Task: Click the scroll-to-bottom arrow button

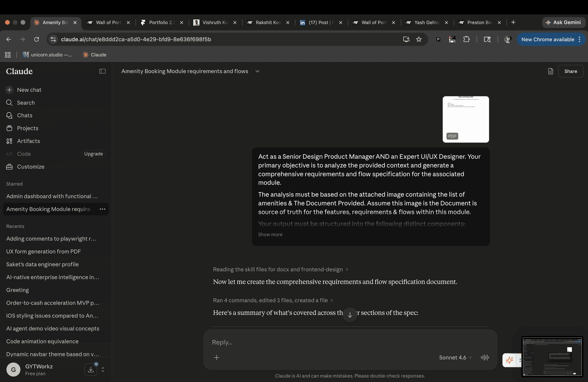Action: [x=350, y=315]
